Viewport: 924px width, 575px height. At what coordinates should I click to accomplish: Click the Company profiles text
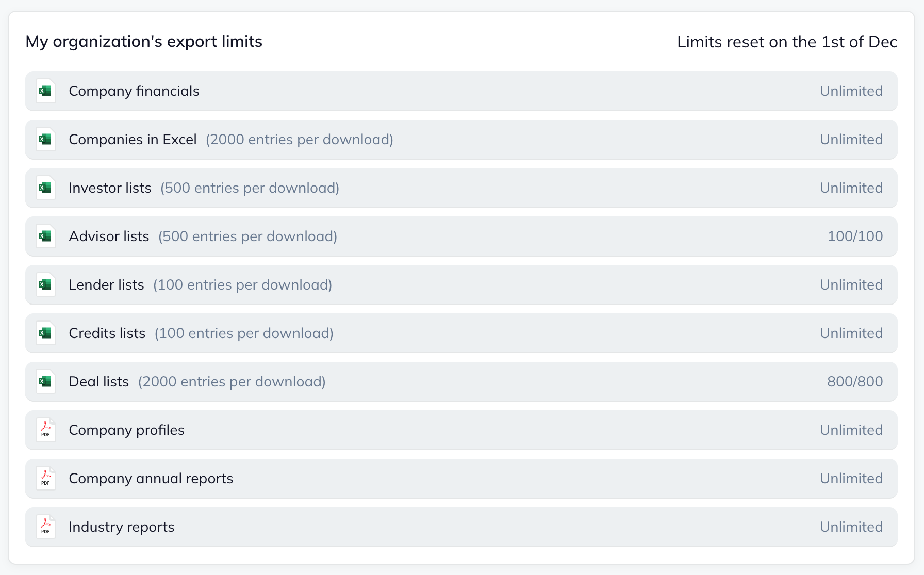pyautogui.click(x=126, y=430)
